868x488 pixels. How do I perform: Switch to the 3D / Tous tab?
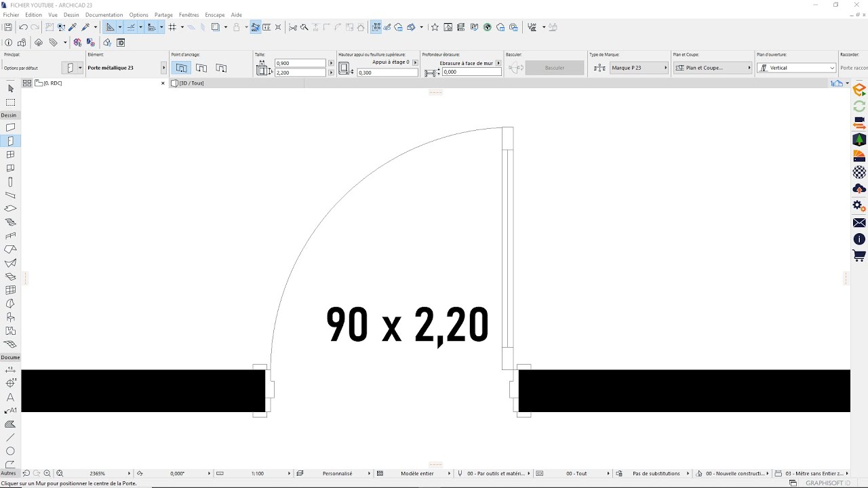pyautogui.click(x=192, y=83)
